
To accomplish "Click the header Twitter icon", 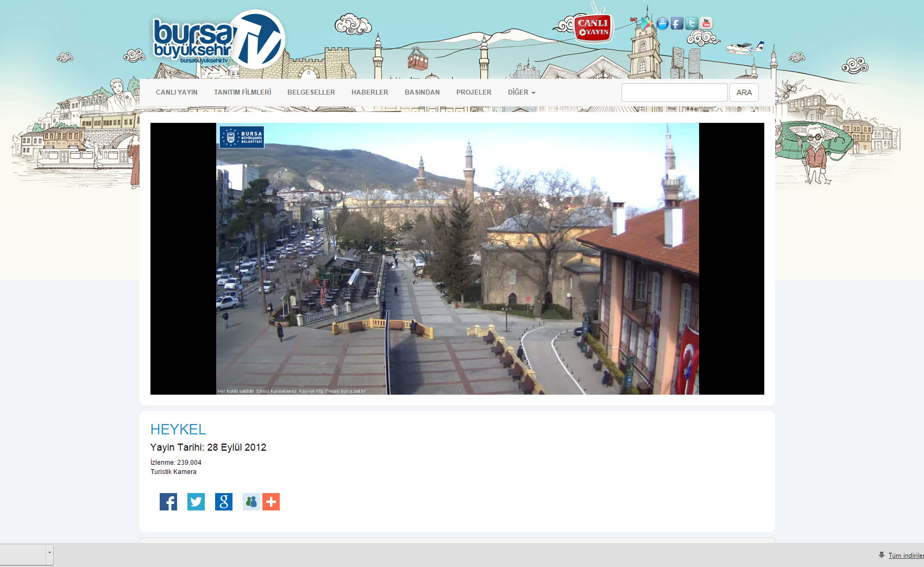I will click(692, 23).
